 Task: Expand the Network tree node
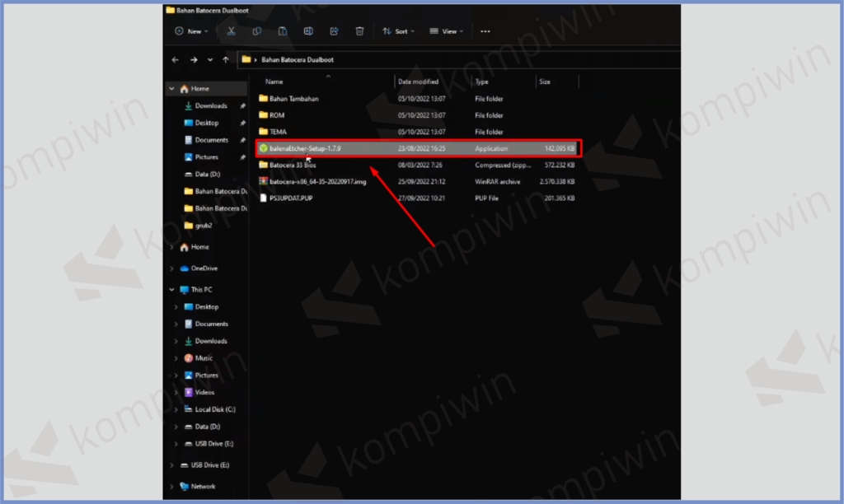coord(171,487)
